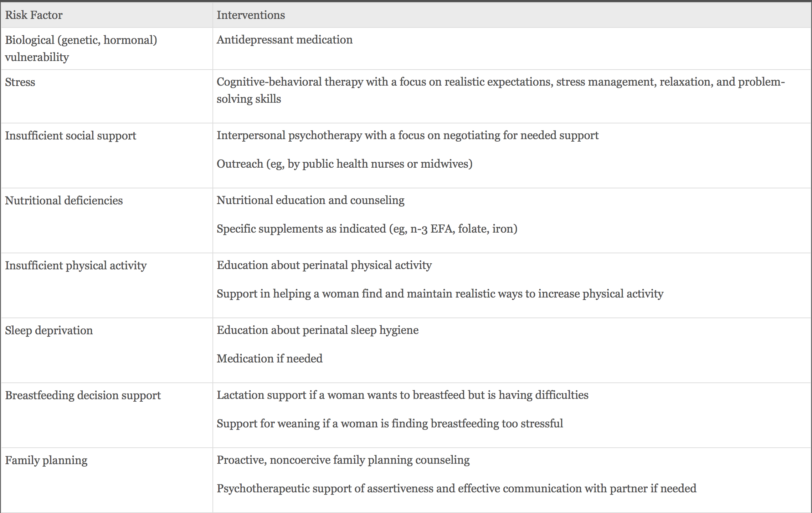Click the "Specific supplements as indicated" line
The width and height of the screenshot is (812, 513).
(367, 229)
